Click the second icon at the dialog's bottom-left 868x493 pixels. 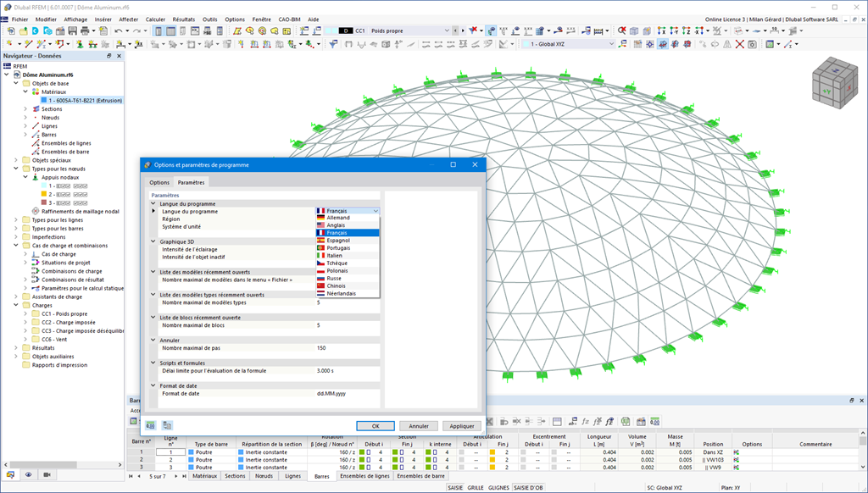(167, 425)
